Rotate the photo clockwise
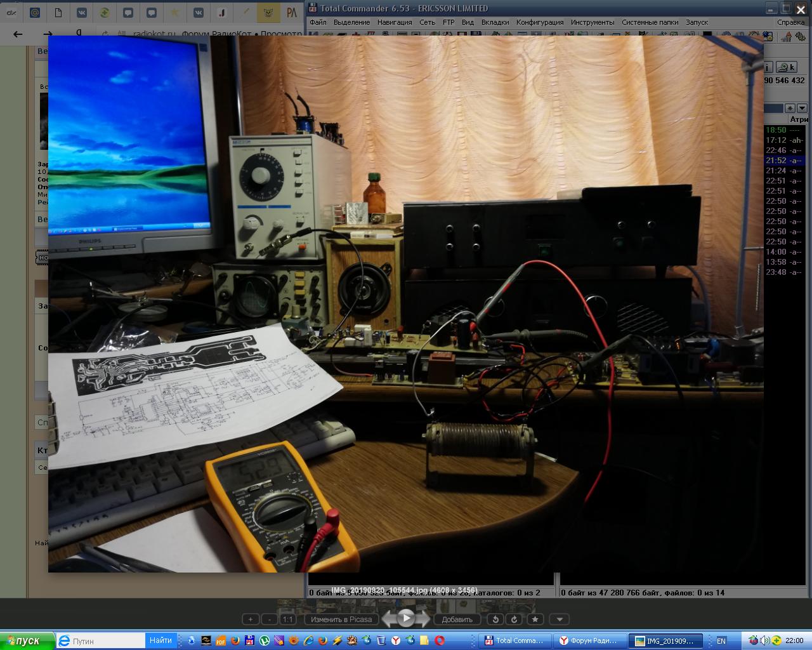Screen dimensions: 812x650 [x=514, y=620]
